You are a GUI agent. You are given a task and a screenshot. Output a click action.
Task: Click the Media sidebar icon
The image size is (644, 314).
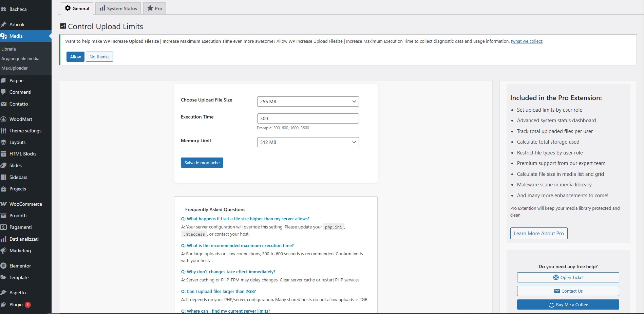[x=3, y=36]
